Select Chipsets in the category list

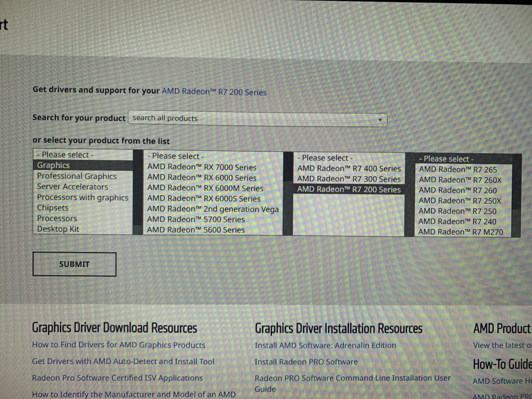83,208
